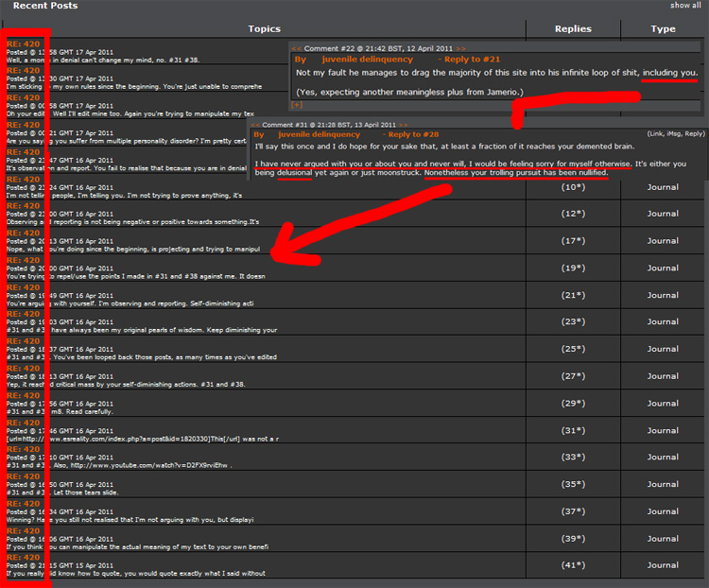Open RE: 420 post ending 'Read carefully.'
The image size is (709, 588).
coord(24,395)
